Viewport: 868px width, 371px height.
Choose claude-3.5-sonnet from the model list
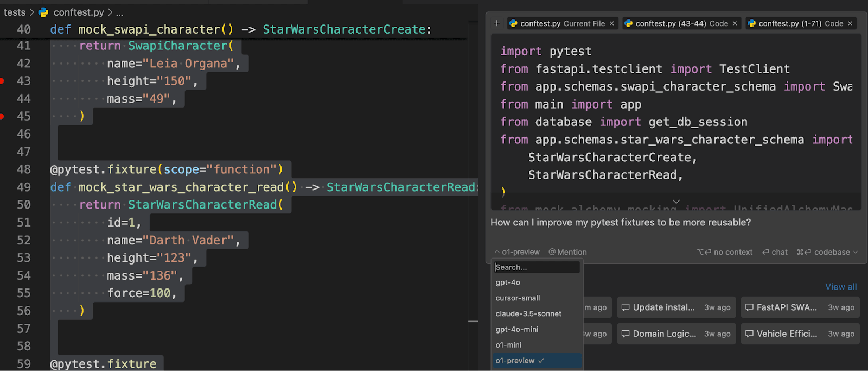(x=528, y=314)
